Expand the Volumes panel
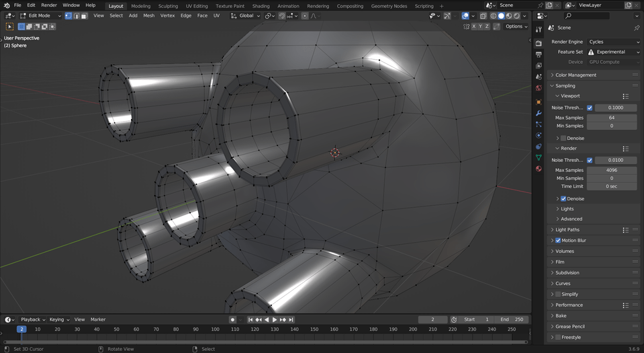This screenshot has width=644, height=353. [594, 251]
